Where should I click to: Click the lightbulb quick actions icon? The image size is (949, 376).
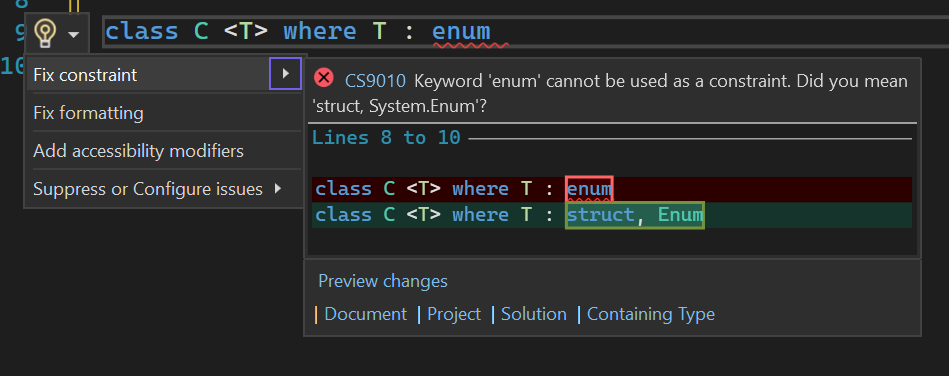[x=45, y=33]
